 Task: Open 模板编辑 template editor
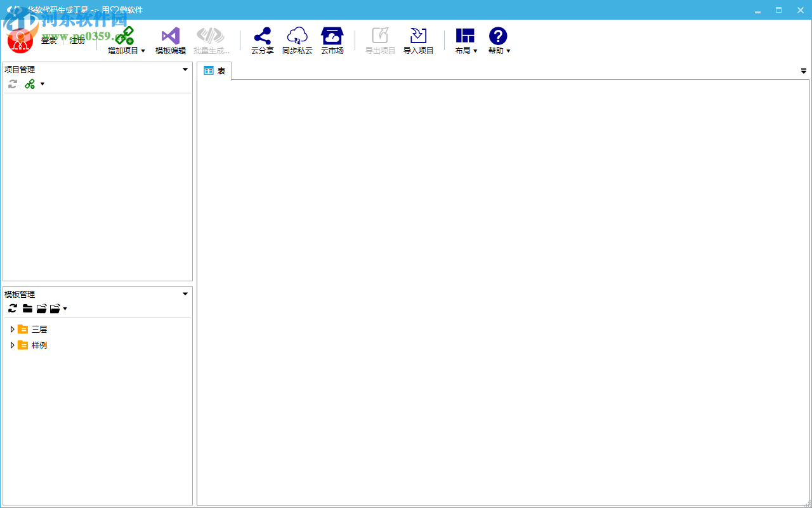[x=171, y=41]
